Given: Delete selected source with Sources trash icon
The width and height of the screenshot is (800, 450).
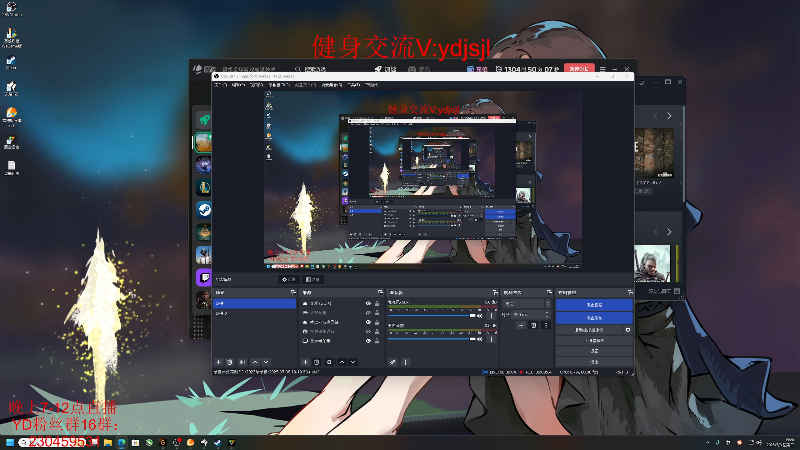Looking at the screenshot, I should click(317, 362).
